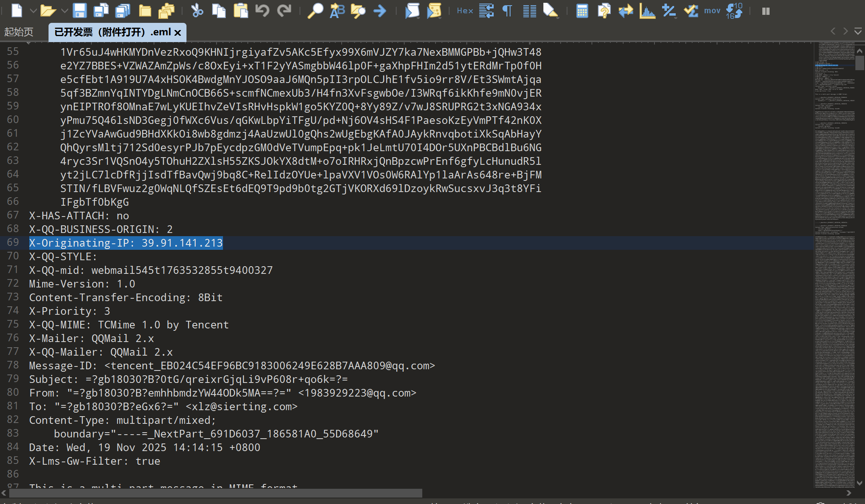This screenshot has width=865, height=504.
Task: Click the Cut scissors icon
Action: tap(197, 11)
